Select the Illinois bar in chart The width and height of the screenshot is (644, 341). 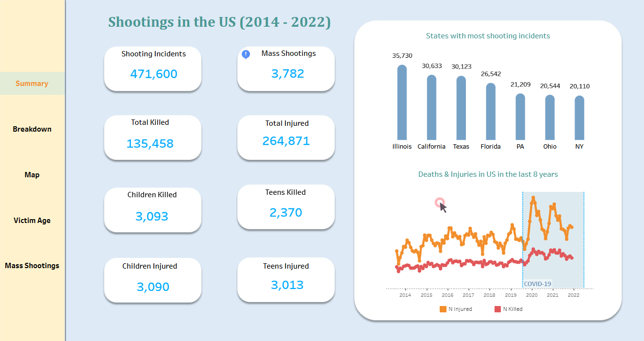pos(402,103)
